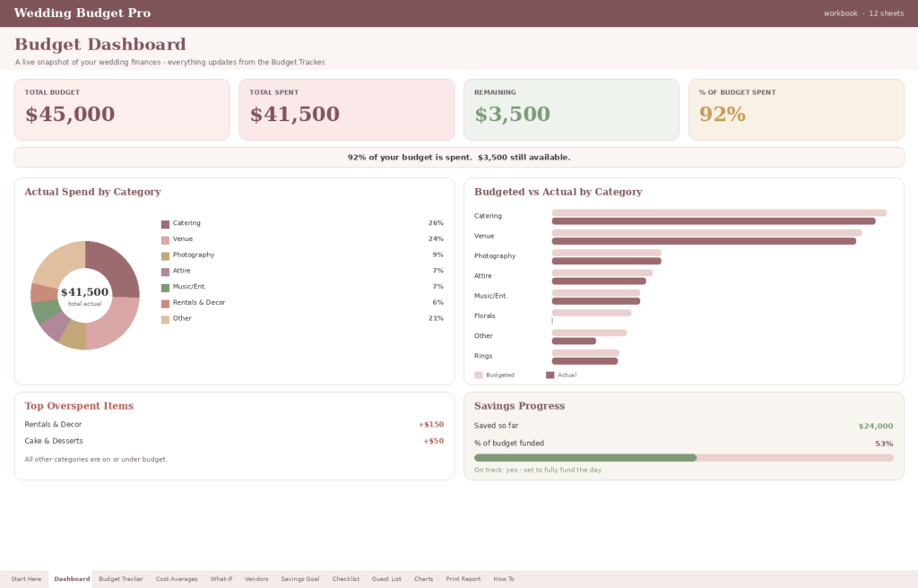Image resolution: width=918 pixels, height=588 pixels.
Task: Open the Cost Averages tab
Action: [177, 579]
